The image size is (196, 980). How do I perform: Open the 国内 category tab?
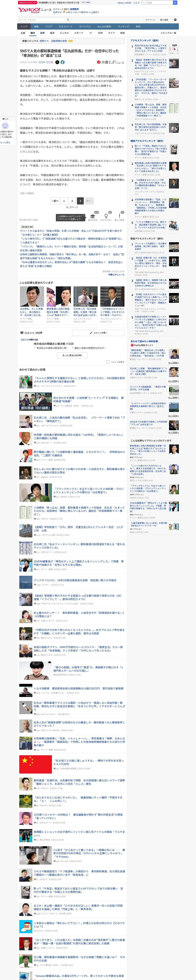[x=33, y=33]
